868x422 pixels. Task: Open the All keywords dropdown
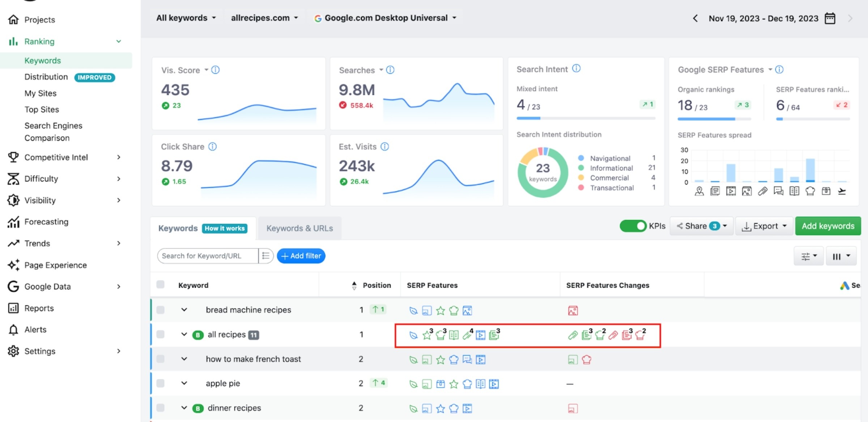186,18
